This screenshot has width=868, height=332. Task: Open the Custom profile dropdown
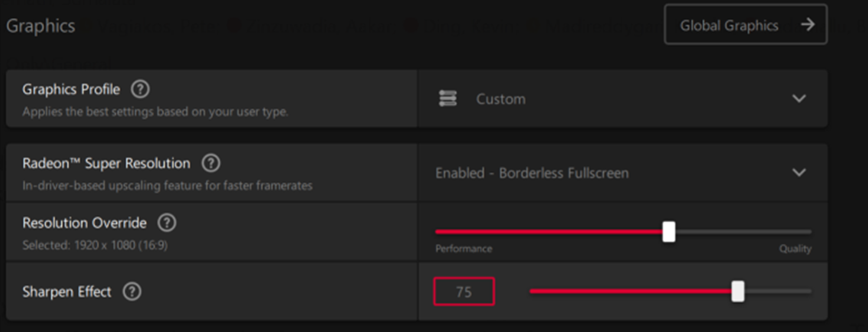[x=622, y=99]
